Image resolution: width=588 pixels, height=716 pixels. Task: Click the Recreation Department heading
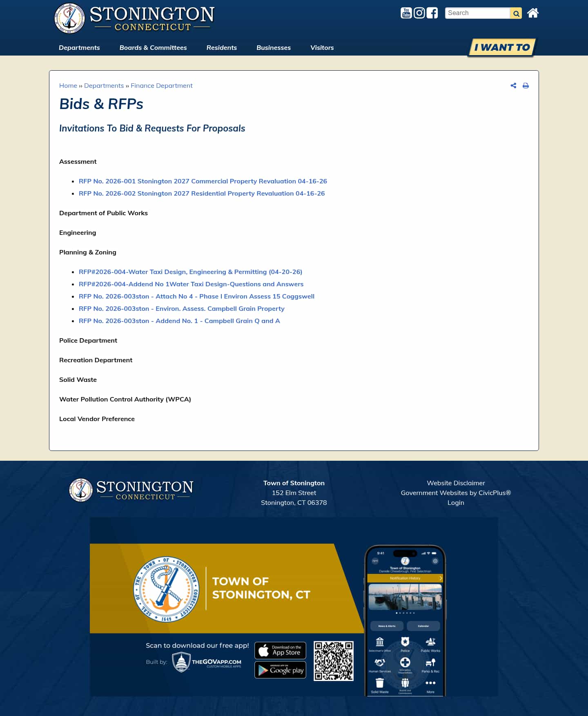96,360
